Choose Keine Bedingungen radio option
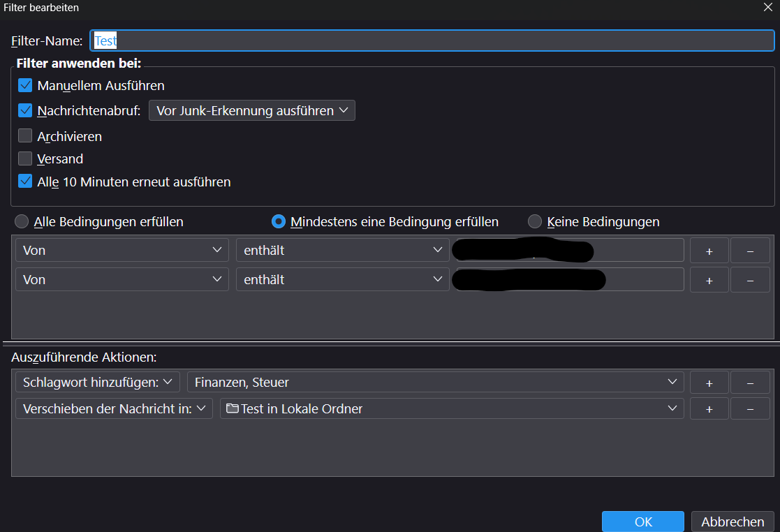780x532 pixels. pyautogui.click(x=535, y=222)
